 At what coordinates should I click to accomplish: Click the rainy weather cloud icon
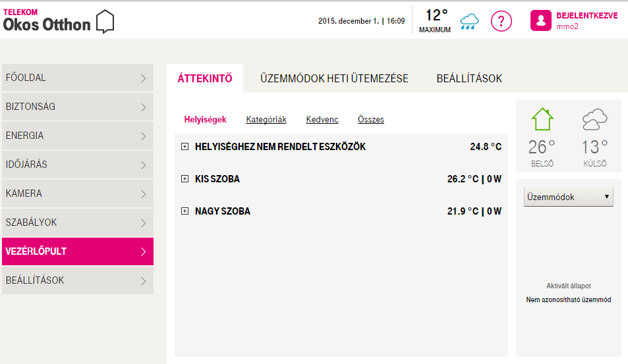[469, 21]
